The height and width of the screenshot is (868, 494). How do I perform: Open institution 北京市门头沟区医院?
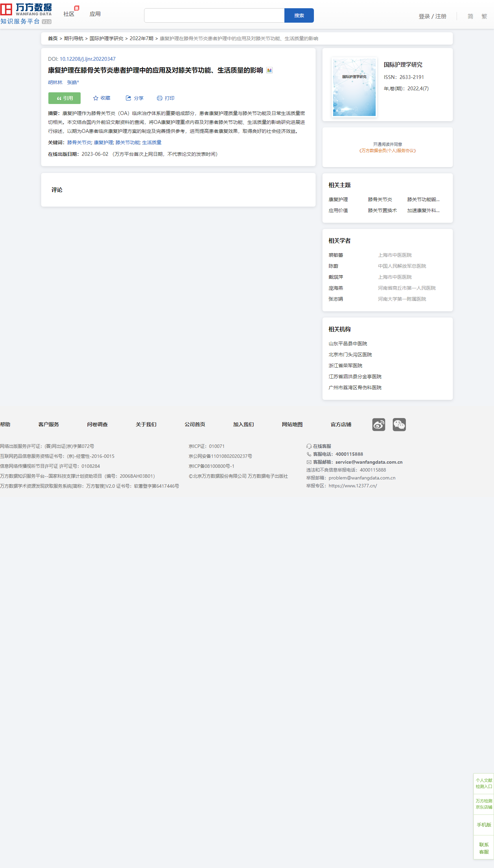point(350,355)
